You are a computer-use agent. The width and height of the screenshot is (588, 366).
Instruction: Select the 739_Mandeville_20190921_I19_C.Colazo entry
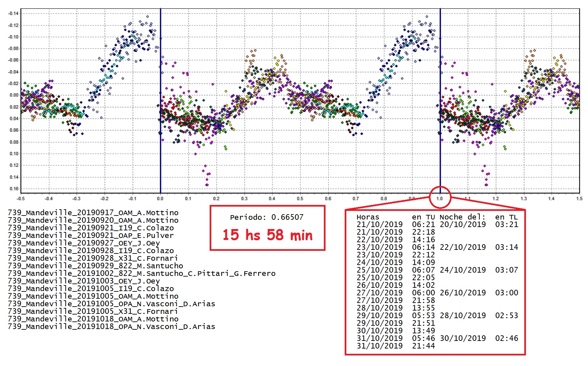point(91,228)
